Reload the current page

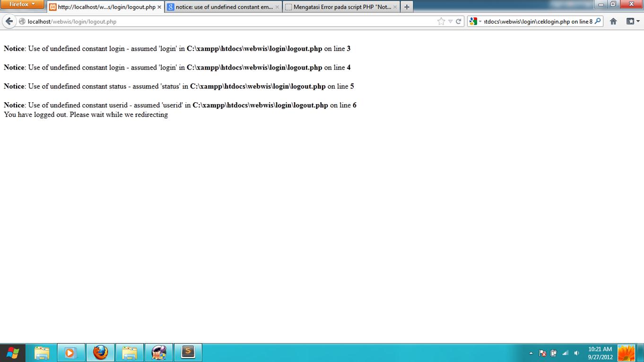click(x=458, y=21)
